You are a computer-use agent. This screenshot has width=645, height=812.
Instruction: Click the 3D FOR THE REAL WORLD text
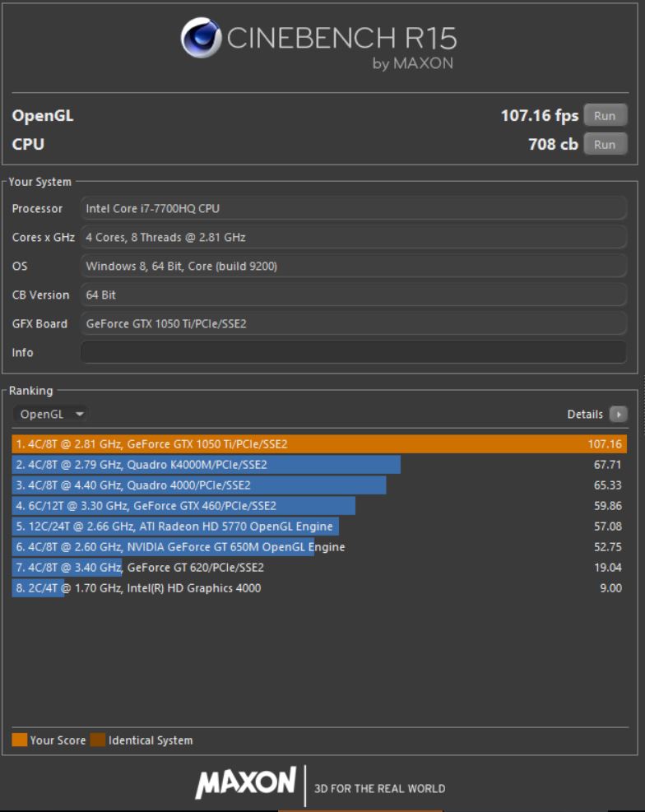pyautogui.click(x=379, y=788)
